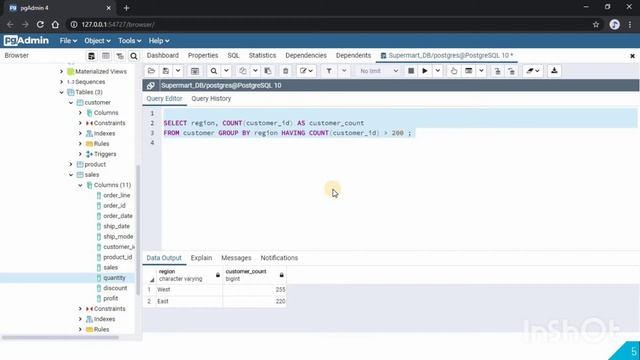Switch to the Properties tab
Screen dimensions: 640x360
tap(203, 56)
